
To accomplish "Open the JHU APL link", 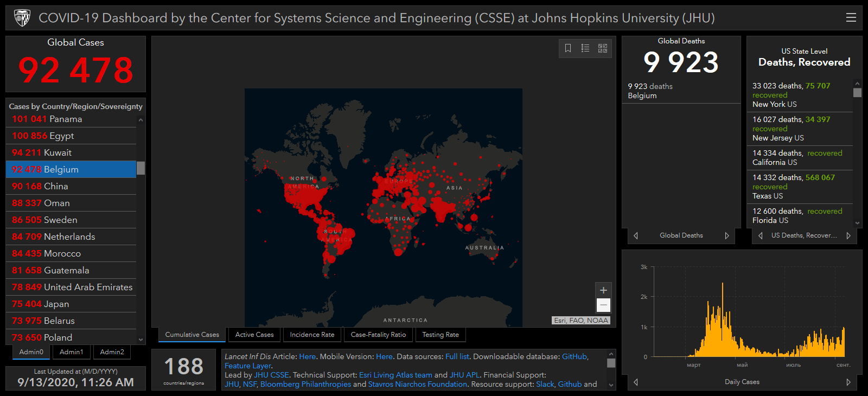I will tap(465, 375).
